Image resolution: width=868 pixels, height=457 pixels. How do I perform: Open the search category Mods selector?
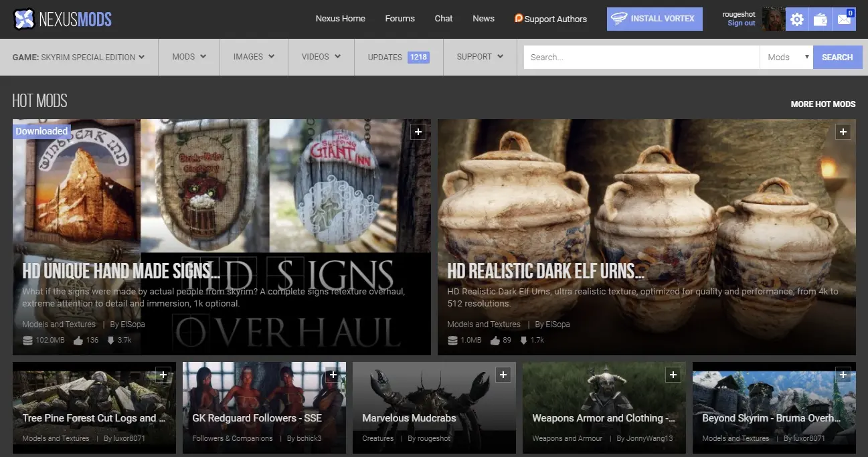tap(786, 57)
